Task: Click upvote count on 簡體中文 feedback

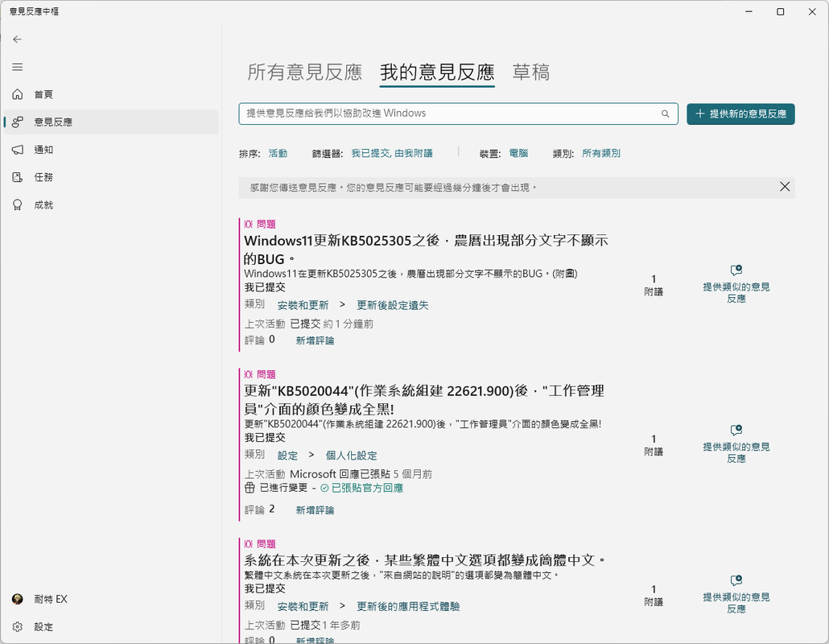Action: 654,595
